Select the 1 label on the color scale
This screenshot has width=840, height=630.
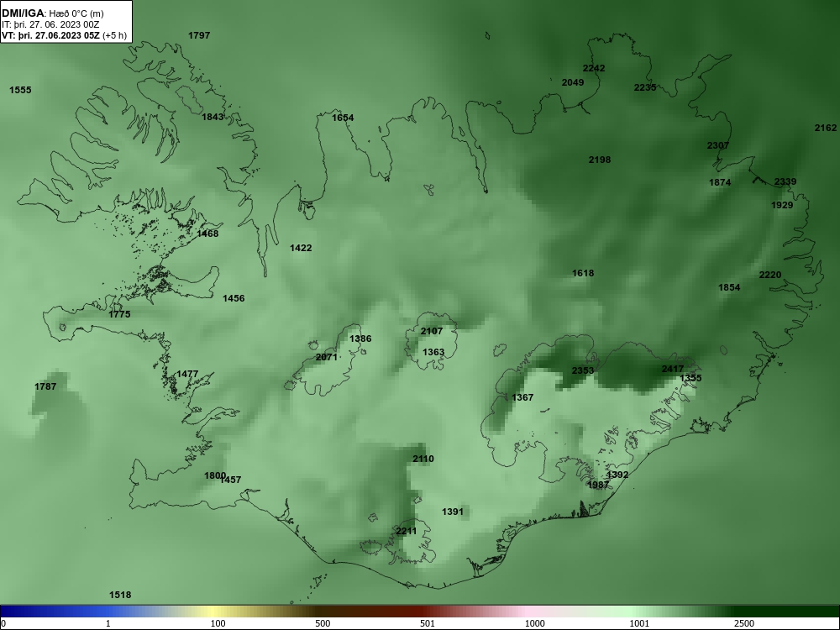[x=108, y=623]
